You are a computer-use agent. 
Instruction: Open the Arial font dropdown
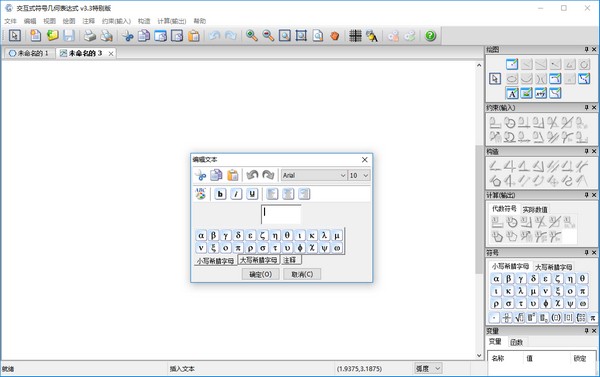[314, 175]
